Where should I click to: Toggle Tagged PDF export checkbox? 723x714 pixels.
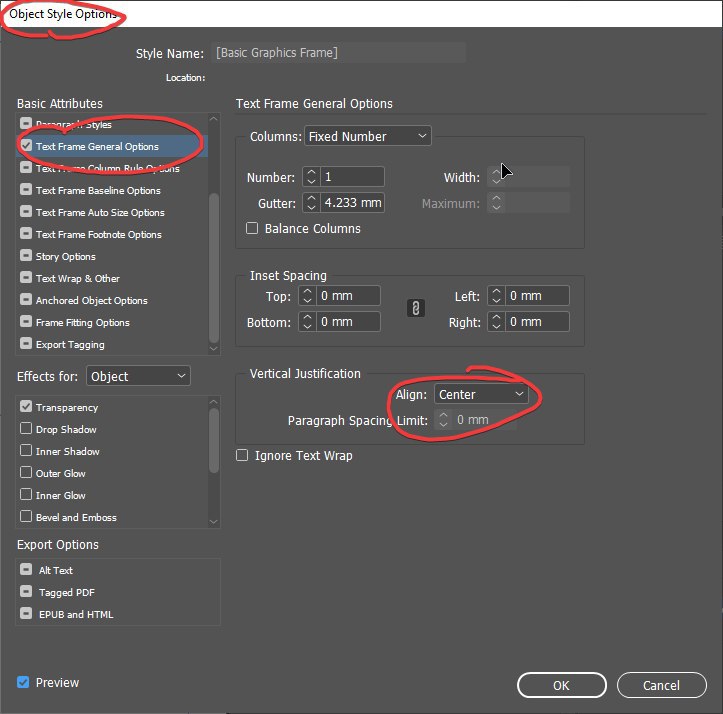(x=26, y=591)
